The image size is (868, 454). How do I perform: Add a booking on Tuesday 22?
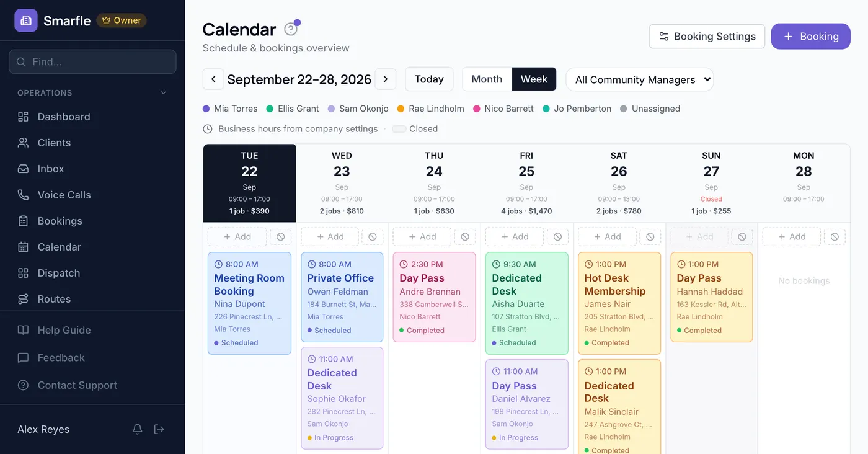pos(237,237)
